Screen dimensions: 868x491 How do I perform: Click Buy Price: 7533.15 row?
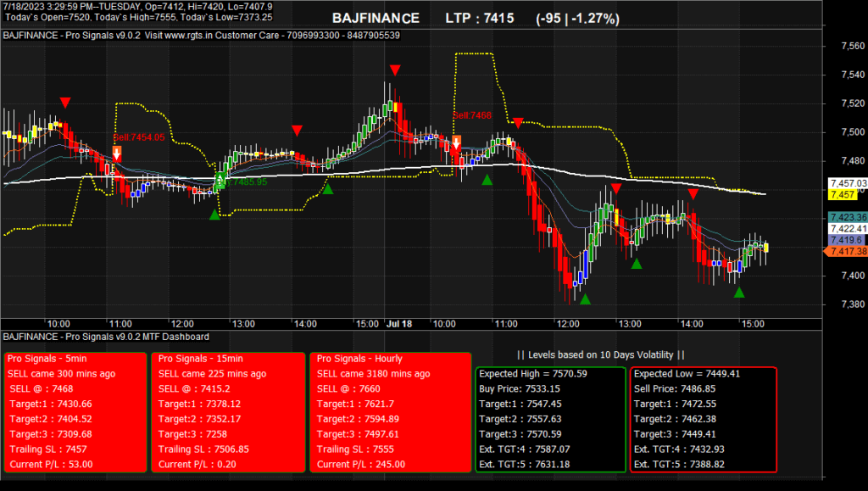520,388
